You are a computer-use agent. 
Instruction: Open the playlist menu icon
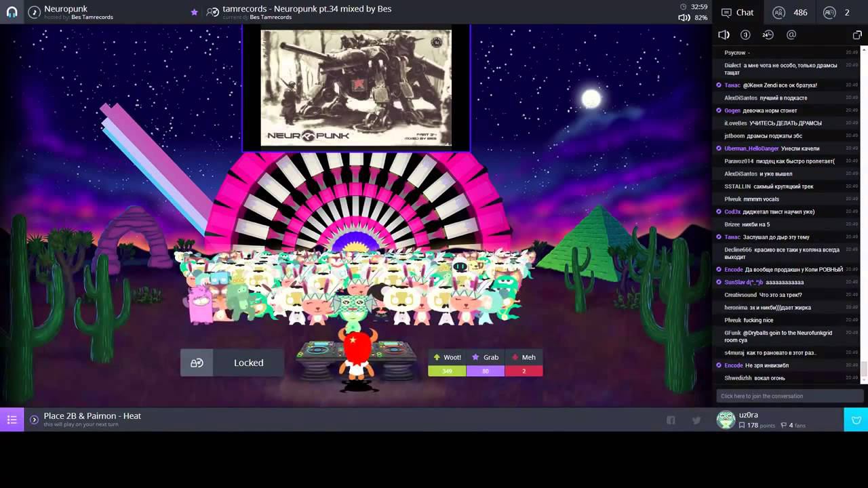12,420
